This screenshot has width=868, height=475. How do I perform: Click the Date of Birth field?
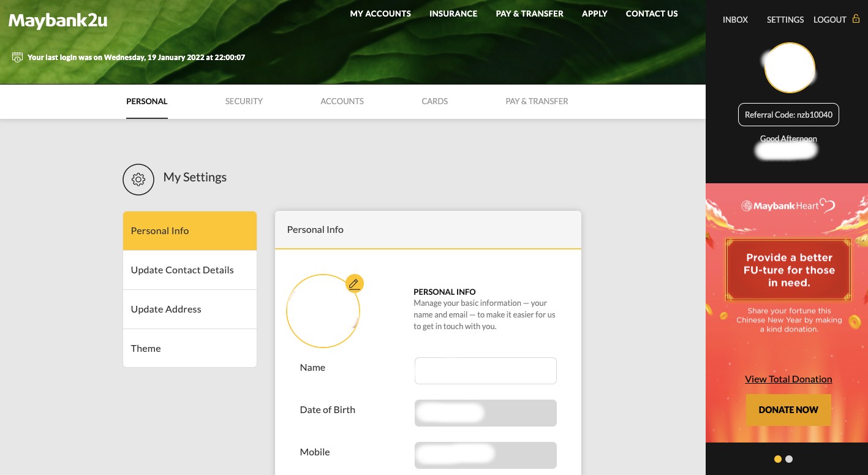486,413
